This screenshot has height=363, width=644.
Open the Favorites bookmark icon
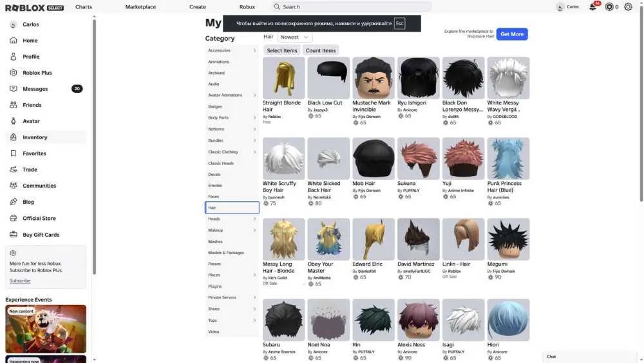[x=13, y=153]
